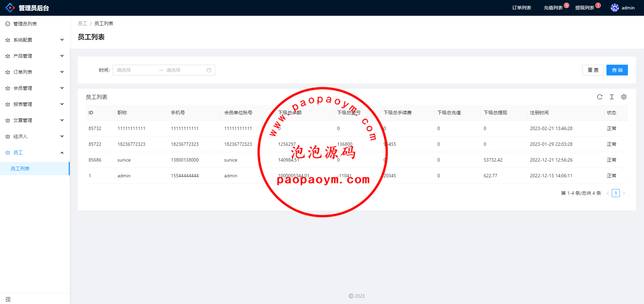This screenshot has width=644, height=304.
Task: Open 提现列表 in the top bar
Action: click(584, 8)
